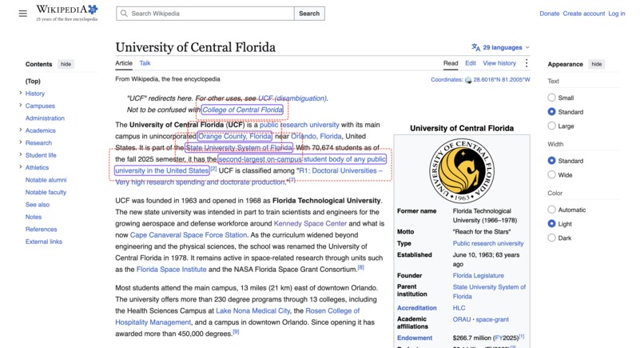Open Endowment label link in infobox
This screenshot has width=644, height=348.
pyautogui.click(x=415, y=338)
